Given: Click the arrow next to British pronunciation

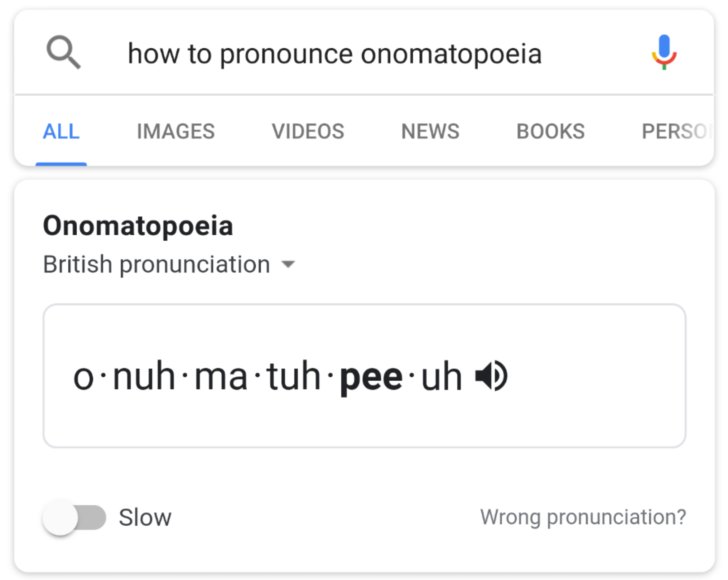Looking at the screenshot, I should coord(288,265).
